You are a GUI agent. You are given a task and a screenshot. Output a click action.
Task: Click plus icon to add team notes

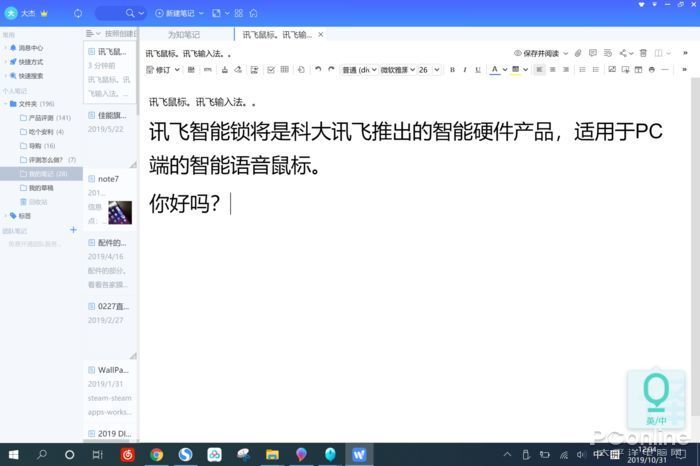tap(74, 230)
